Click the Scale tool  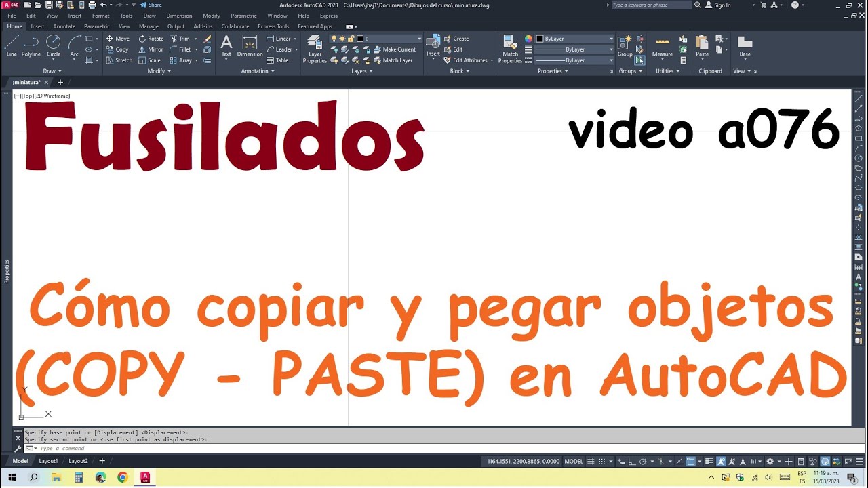[x=150, y=60]
